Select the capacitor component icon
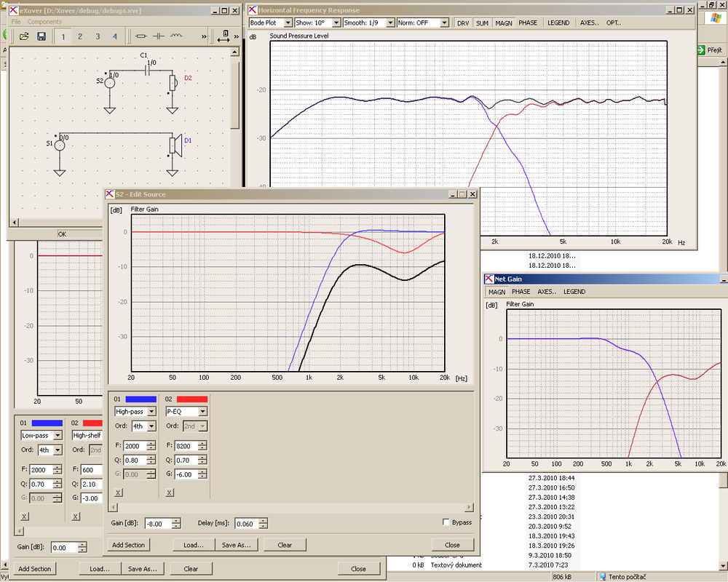Image resolution: width=728 pixels, height=582 pixels. coord(158,36)
